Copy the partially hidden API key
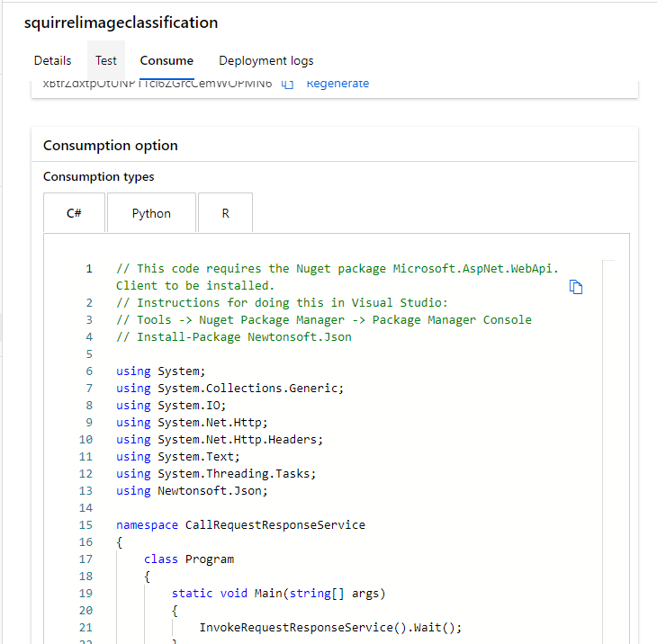Viewport: 657px width, 644px height. 287,85
